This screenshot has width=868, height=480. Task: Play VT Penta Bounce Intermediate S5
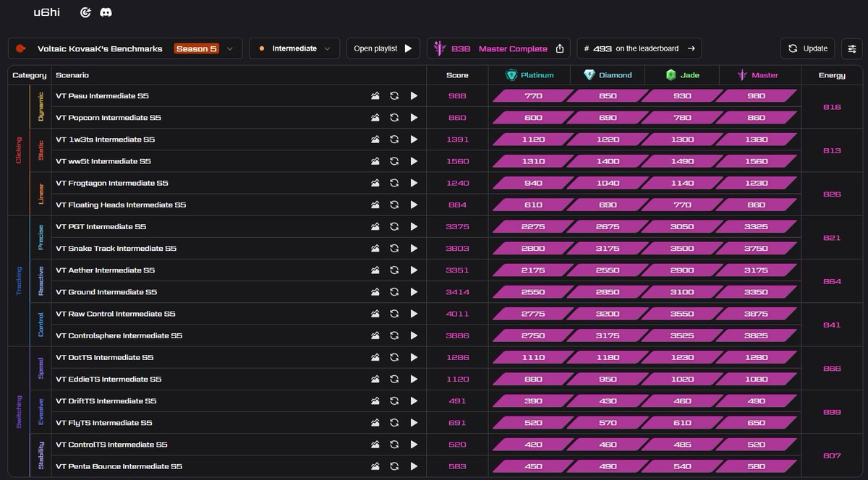(414, 466)
